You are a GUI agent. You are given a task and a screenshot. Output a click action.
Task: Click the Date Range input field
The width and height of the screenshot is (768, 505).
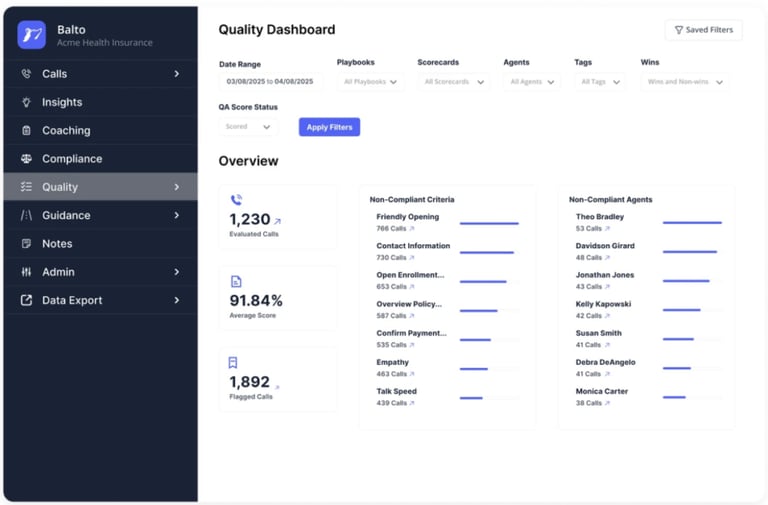coord(271,82)
